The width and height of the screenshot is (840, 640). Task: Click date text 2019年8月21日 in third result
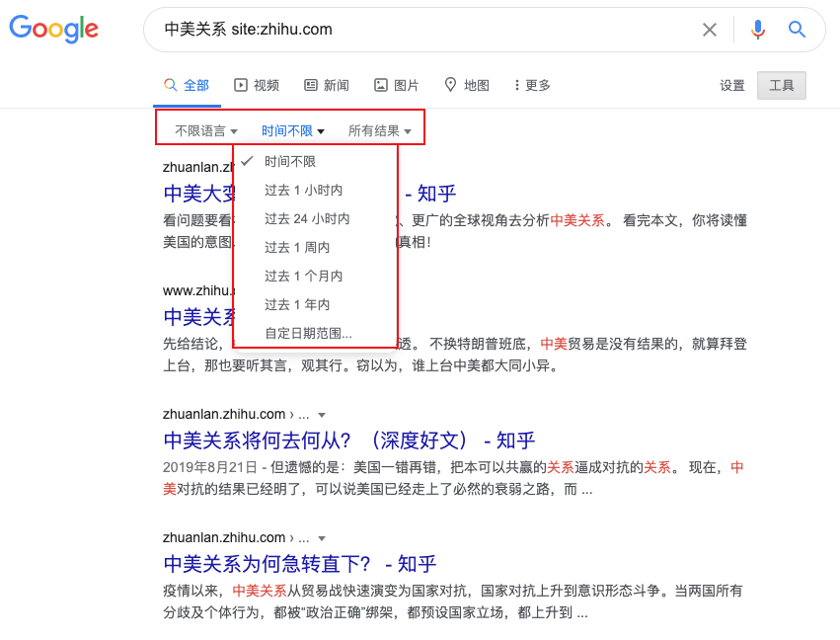(x=210, y=467)
